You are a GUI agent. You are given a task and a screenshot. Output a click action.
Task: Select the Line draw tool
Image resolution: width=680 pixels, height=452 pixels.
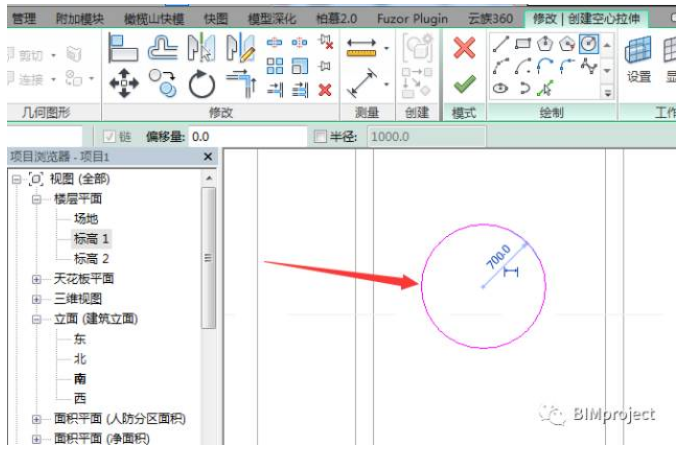[x=500, y=44]
